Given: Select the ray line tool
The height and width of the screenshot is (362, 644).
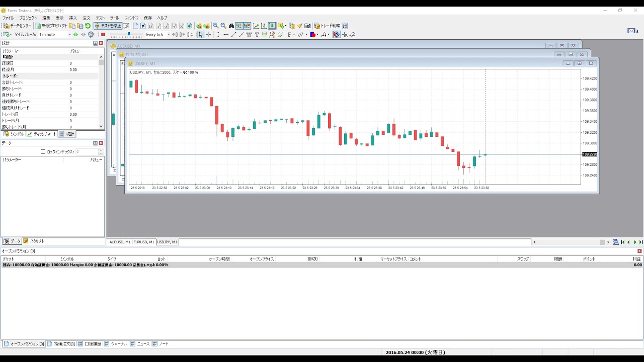Looking at the screenshot, I should pos(242,35).
